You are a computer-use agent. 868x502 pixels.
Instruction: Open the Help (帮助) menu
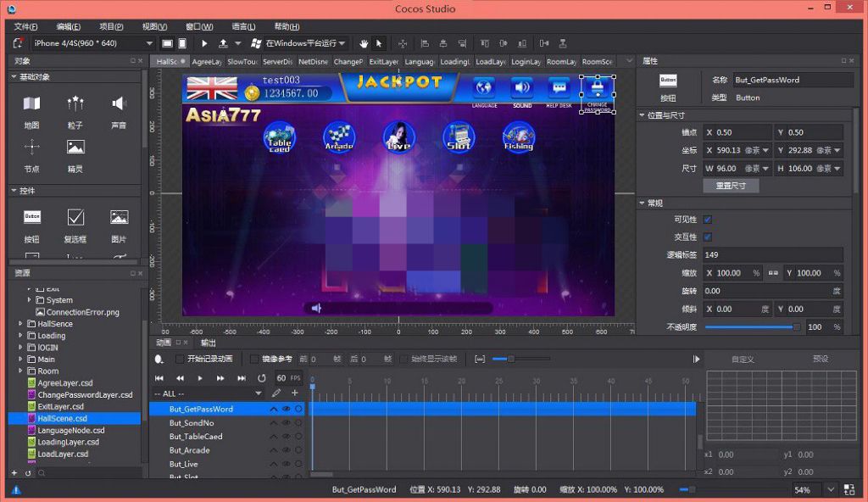tap(287, 26)
